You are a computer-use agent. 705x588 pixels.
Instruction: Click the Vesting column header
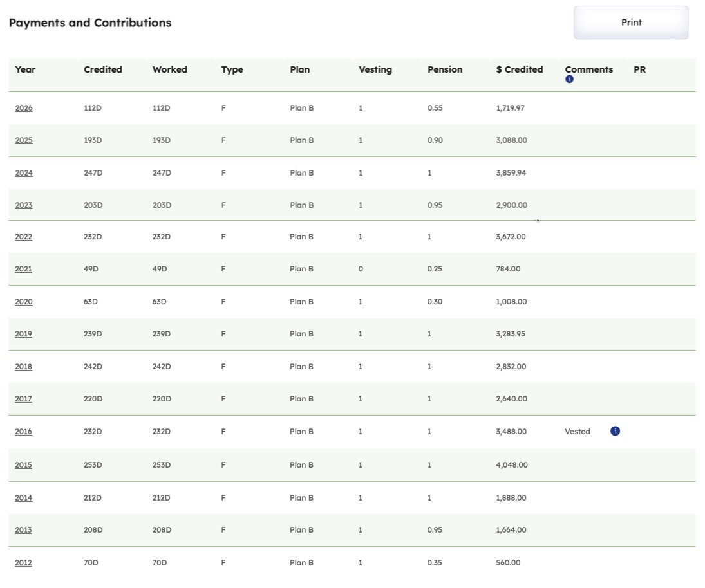pos(375,69)
